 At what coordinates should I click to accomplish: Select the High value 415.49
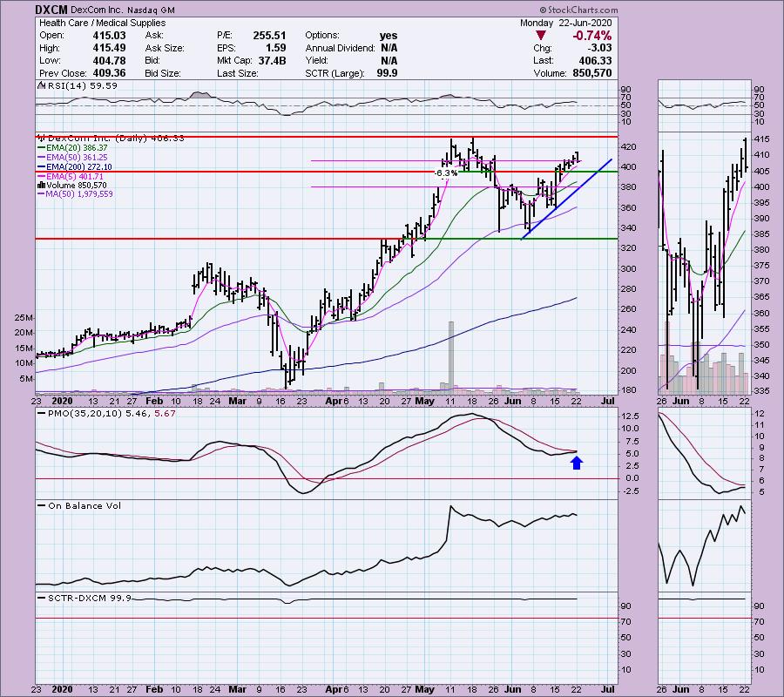click(x=109, y=48)
